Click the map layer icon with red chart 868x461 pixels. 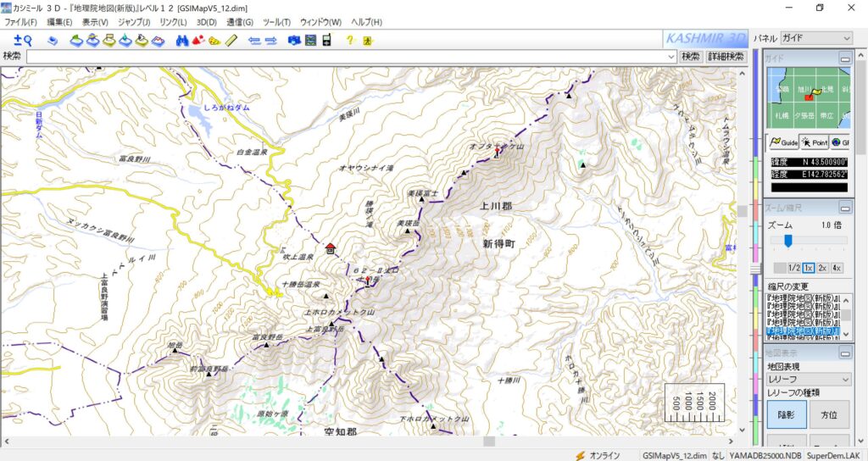click(x=159, y=41)
